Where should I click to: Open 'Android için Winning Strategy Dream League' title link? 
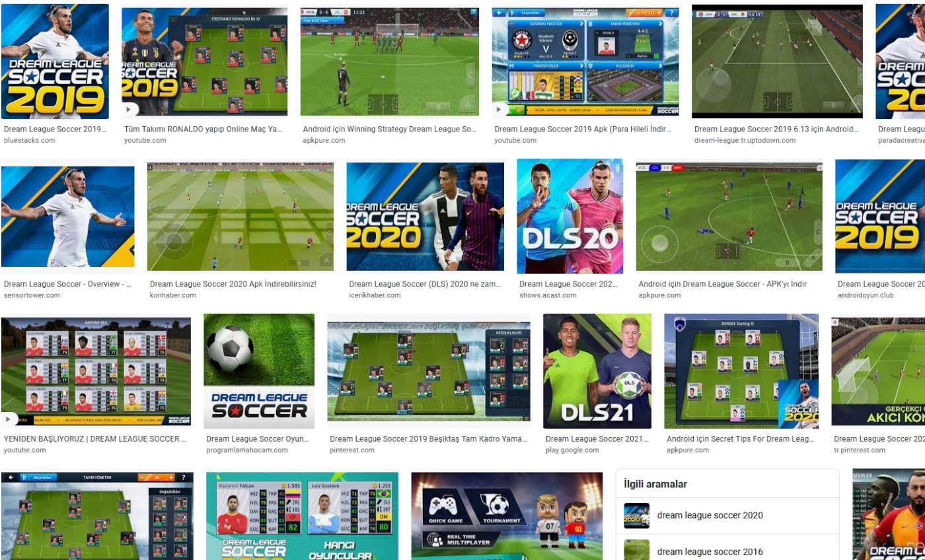click(x=389, y=129)
